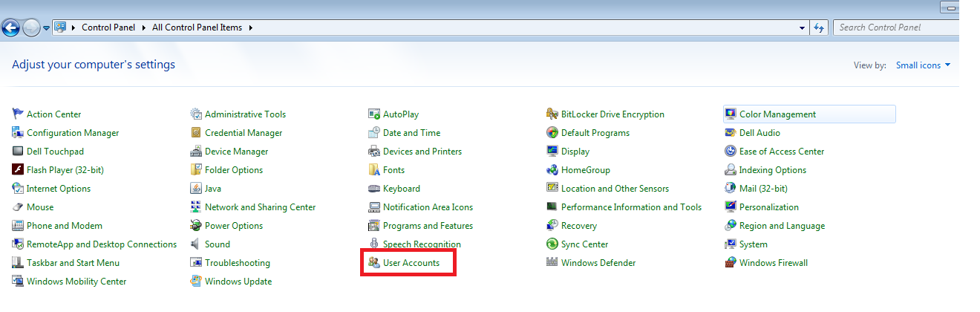The width and height of the screenshot is (980, 312).
Task: Click the Forward navigation button
Action: pyautogui.click(x=31, y=28)
